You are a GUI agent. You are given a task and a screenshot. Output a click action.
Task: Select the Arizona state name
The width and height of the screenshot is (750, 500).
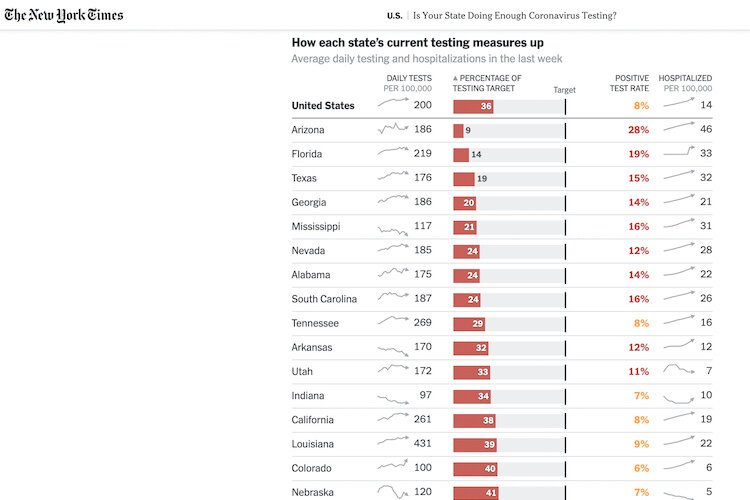click(x=308, y=130)
